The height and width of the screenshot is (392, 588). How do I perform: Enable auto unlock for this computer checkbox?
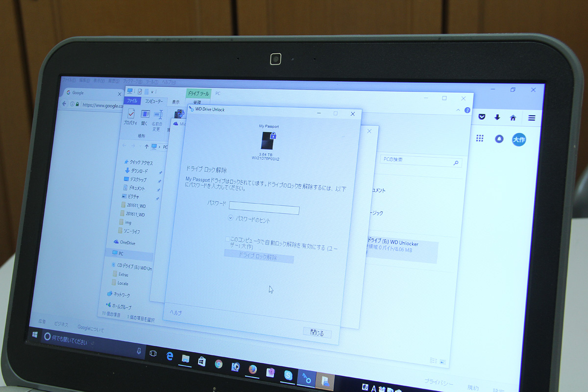pos(227,239)
